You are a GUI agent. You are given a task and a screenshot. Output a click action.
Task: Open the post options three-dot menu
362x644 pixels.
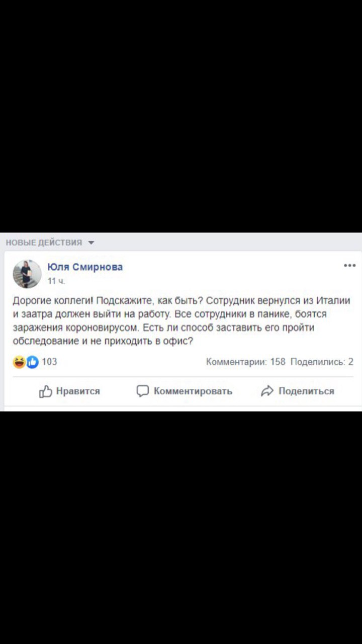coord(349,266)
